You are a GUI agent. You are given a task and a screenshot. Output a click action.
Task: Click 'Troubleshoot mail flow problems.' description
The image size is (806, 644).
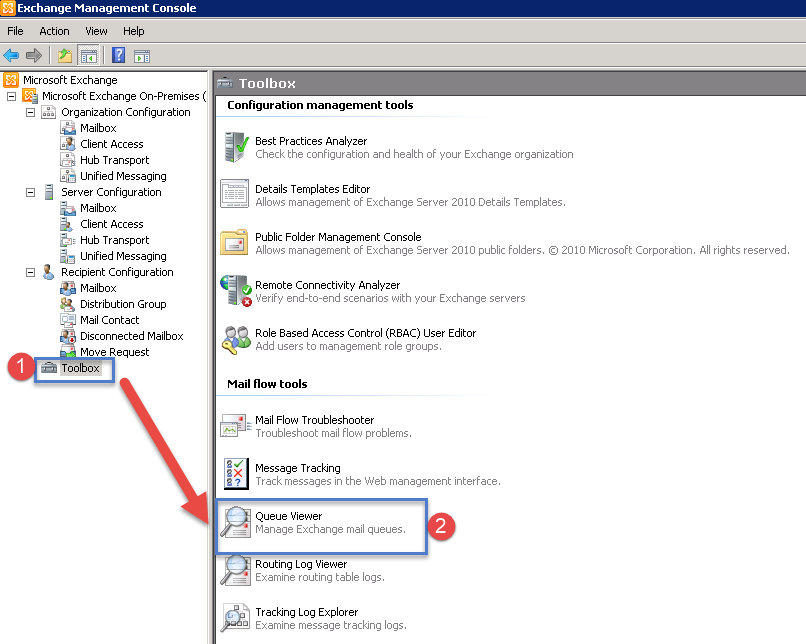point(334,433)
